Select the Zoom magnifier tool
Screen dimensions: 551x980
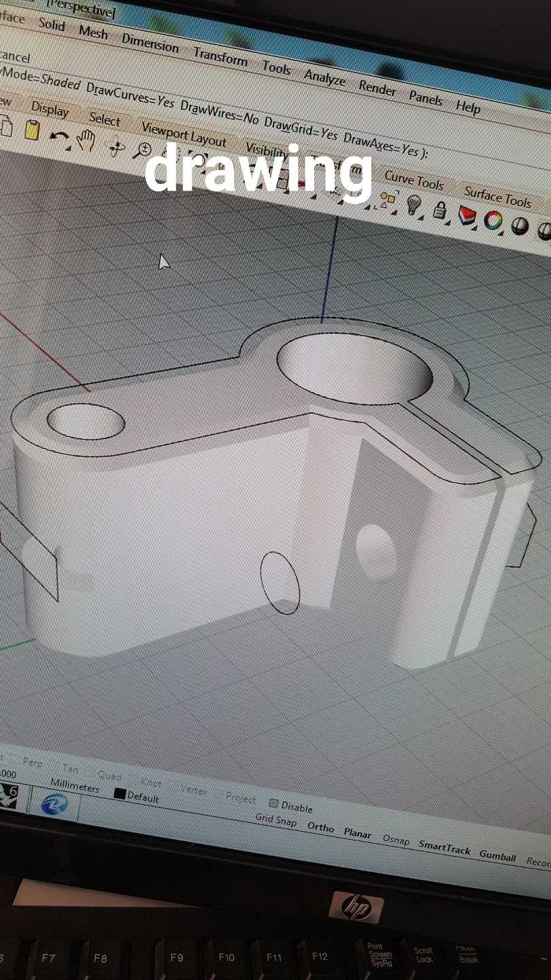tap(142, 150)
